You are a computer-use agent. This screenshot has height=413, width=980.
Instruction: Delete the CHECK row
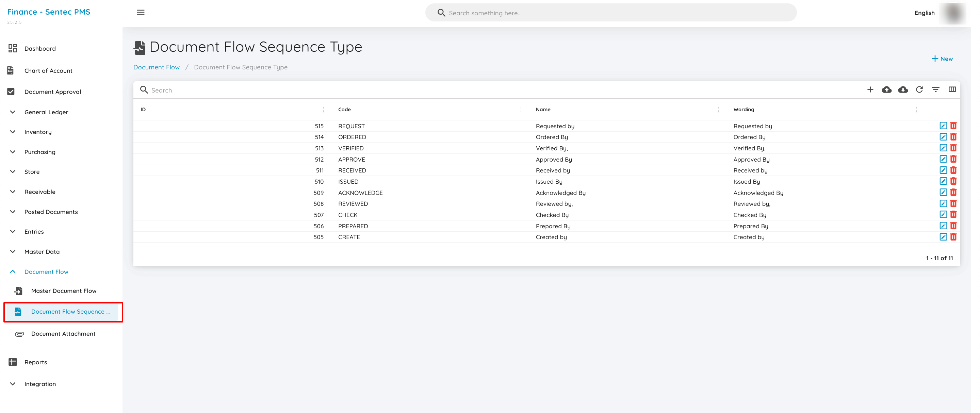point(953,215)
